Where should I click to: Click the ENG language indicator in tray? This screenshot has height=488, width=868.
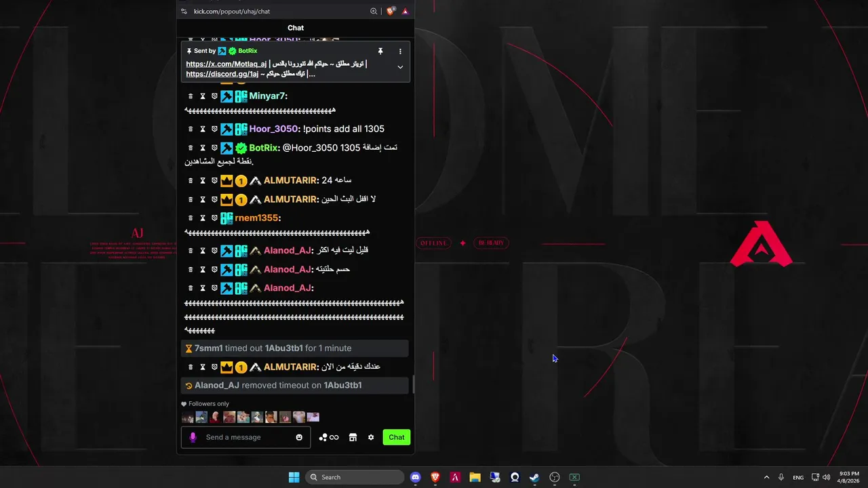tap(798, 477)
